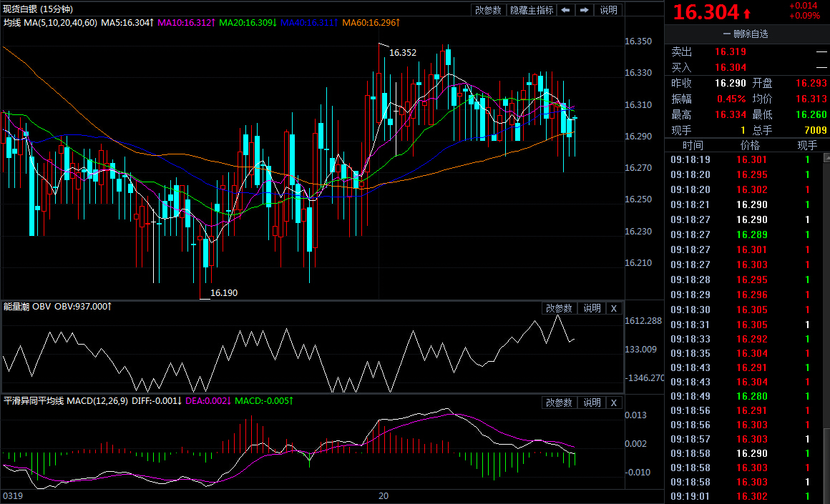830x504 pixels.
Task: Click the OBV:937.000 value
Action: 82,307
